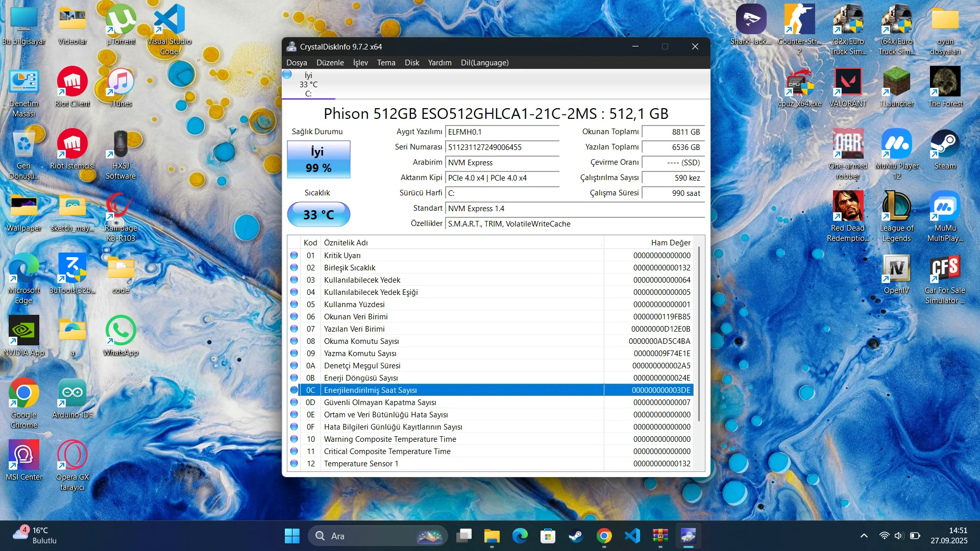
Task: Click the Ham Değer column header
Action: tap(649, 243)
